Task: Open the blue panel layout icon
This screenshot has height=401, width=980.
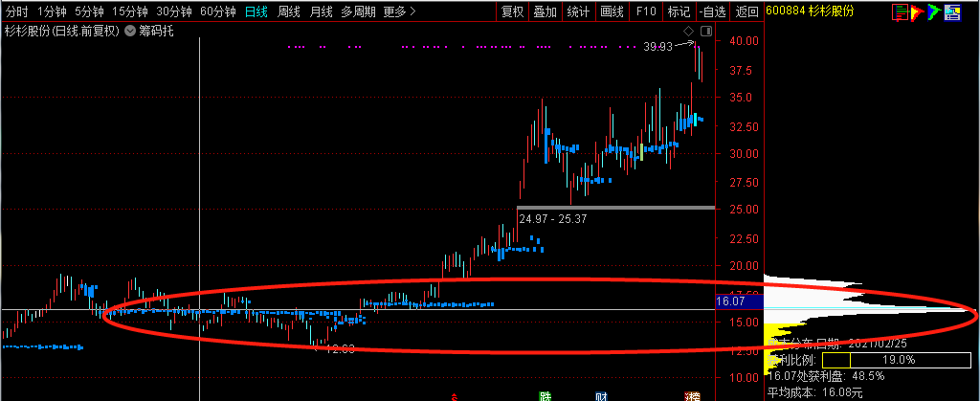Action: (x=952, y=11)
